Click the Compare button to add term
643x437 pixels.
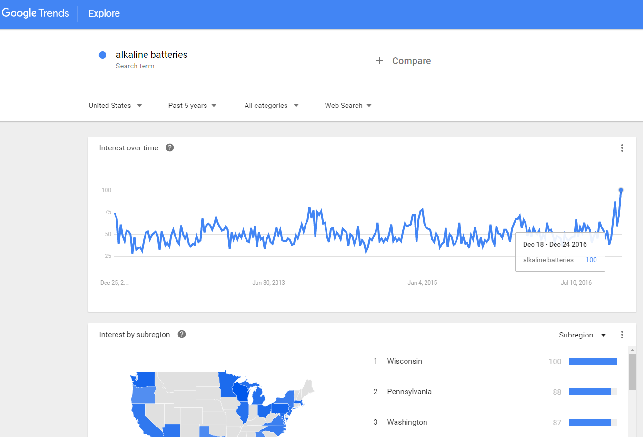[x=403, y=61]
